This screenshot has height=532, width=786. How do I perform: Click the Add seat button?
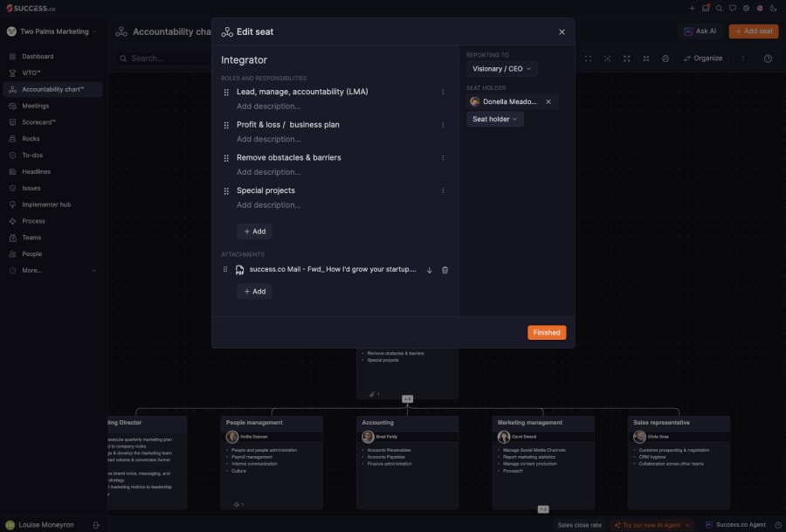point(754,31)
